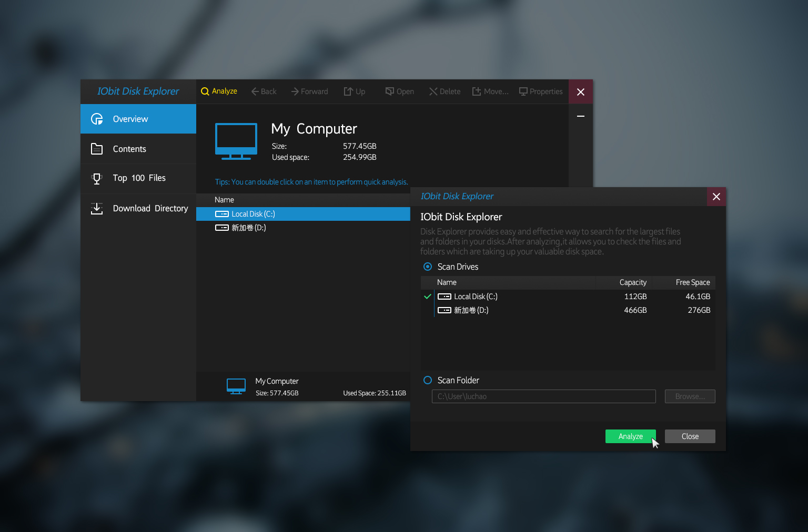The height and width of the screenshot is (532, 808).
Task: Click the Move... toolbar button
Action: tap(490, 91)
